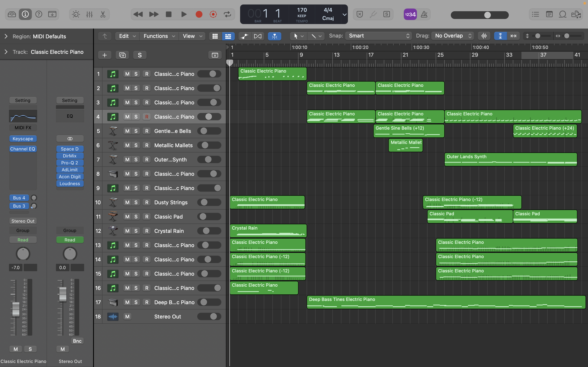Record-enable the Dusty Strings track
Viewport: 588px width, 367px height.
point(147,202)
